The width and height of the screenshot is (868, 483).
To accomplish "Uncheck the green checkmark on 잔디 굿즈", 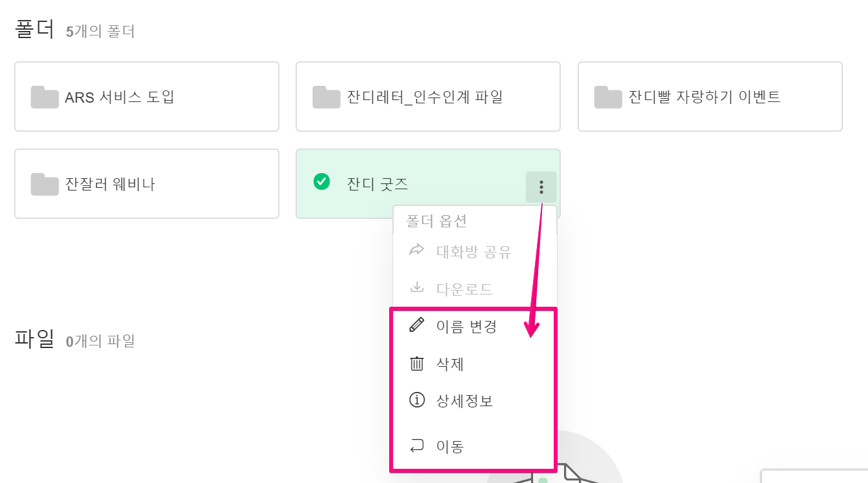I will click(321, 183).
